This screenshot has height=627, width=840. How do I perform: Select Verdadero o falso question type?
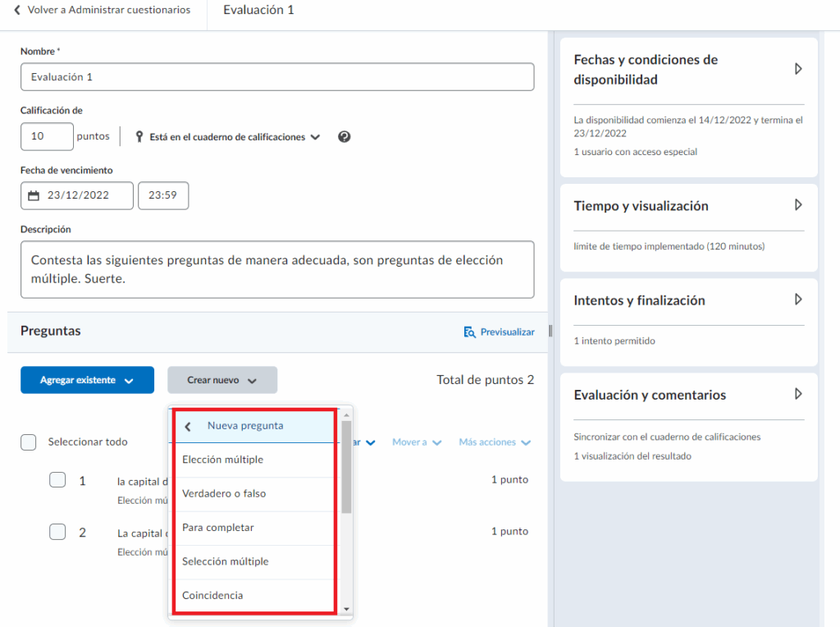point(224,494)
